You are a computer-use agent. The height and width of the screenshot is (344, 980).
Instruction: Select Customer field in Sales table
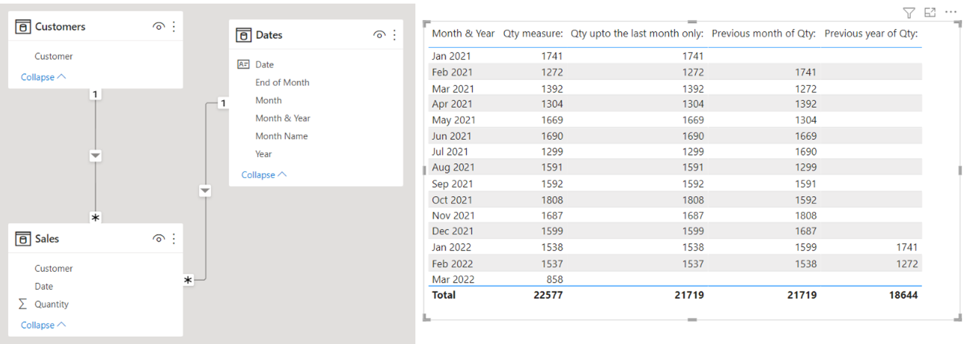(x=54, y=268)
